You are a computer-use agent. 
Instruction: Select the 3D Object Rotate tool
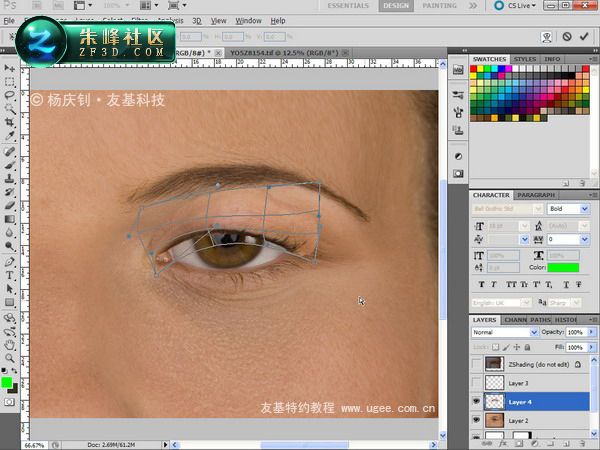[x=10, y=318]
